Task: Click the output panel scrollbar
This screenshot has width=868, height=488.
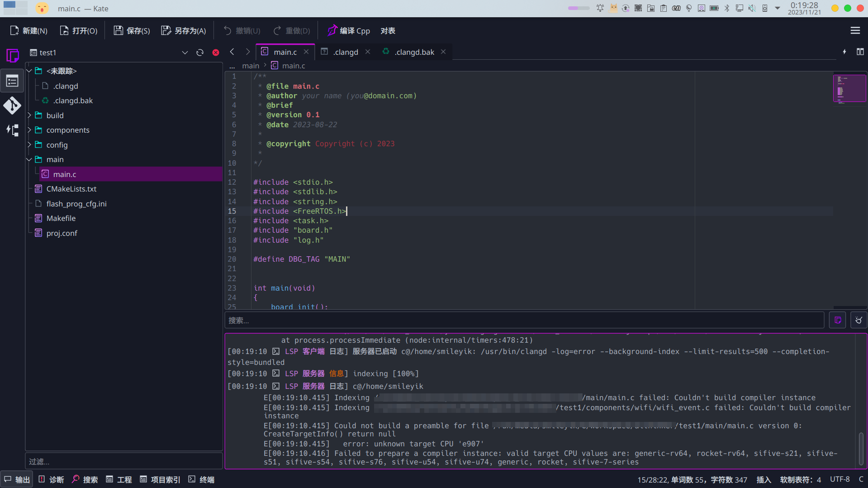Action: tap(861, 449)
